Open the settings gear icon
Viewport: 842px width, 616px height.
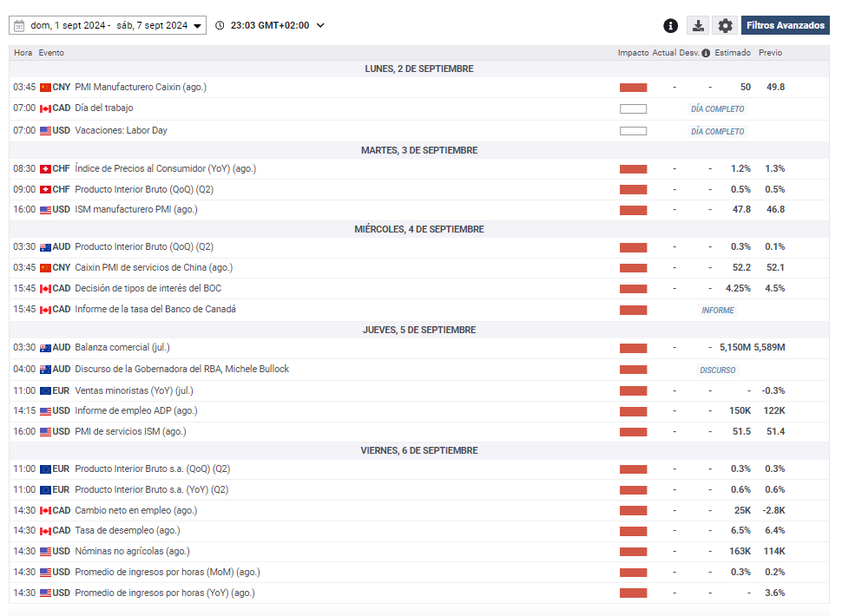pyautogui.click(x=726, y=26)
